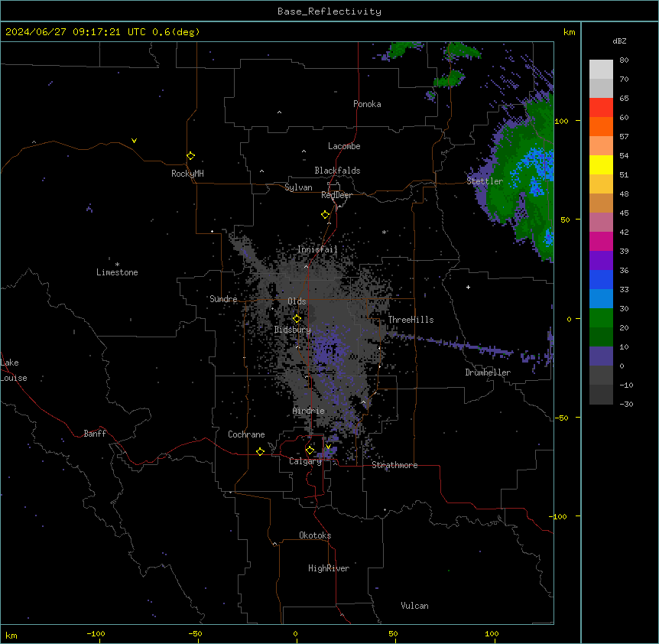Click the Okotoks label
The width and height of the screenshot is (659, 644).
click(x=315, y=535)
